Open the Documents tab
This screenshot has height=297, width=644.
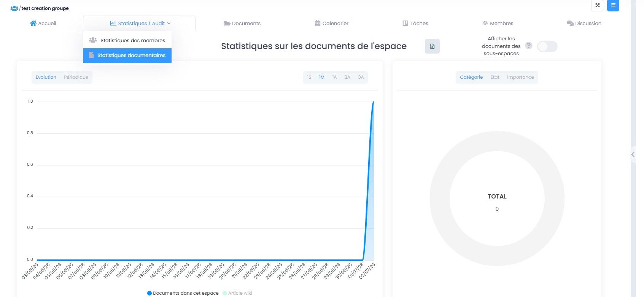(242, 23)
